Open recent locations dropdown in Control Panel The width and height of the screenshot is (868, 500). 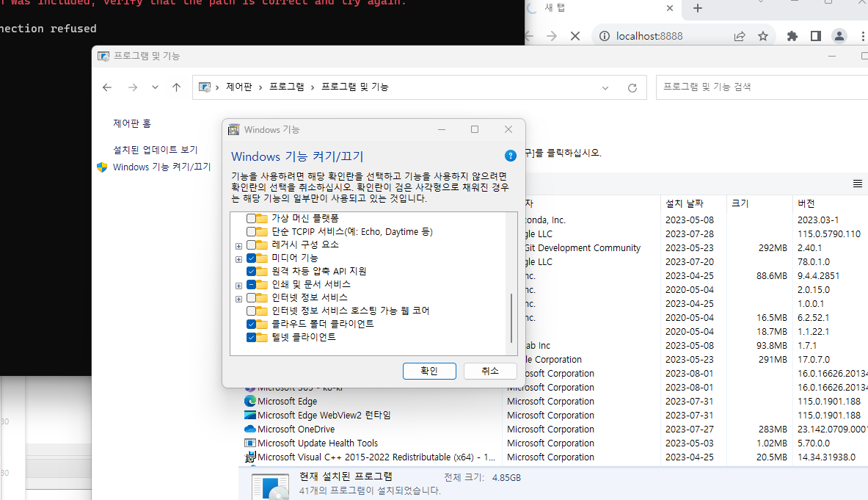point(155,87)
